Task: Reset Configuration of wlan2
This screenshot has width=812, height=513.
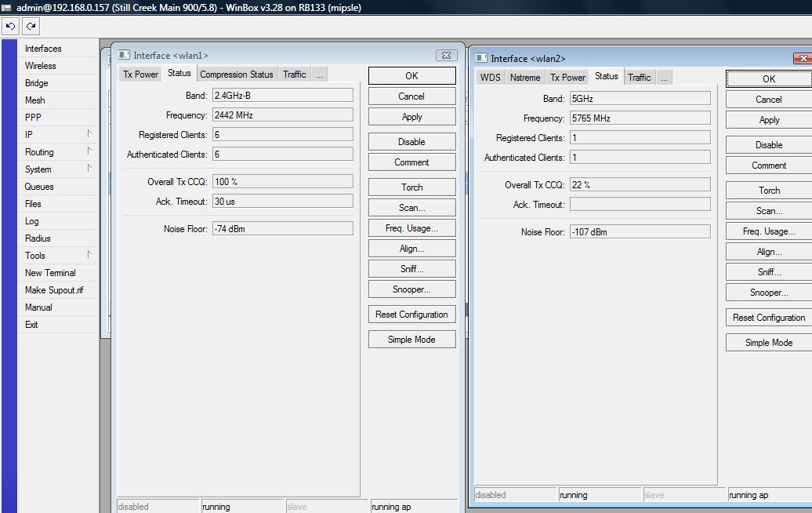Action: [x=767, y=318]
